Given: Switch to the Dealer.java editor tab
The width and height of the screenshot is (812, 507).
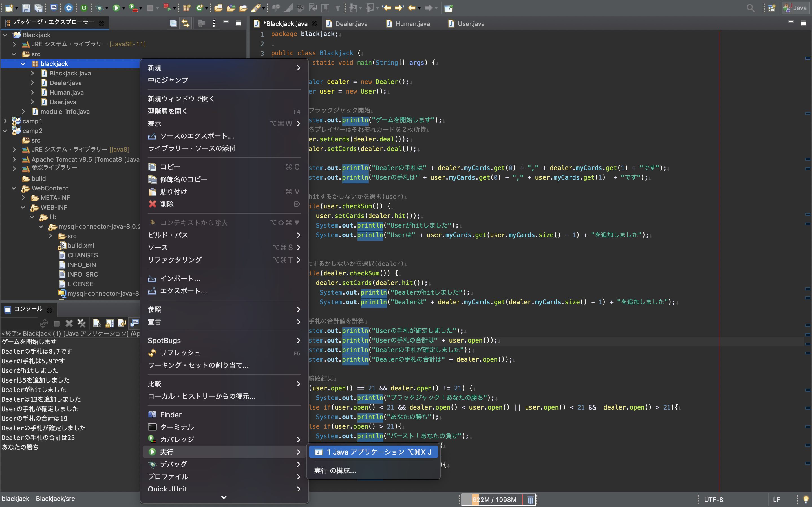Looking at the screenshot, I should tap(351, 23).
